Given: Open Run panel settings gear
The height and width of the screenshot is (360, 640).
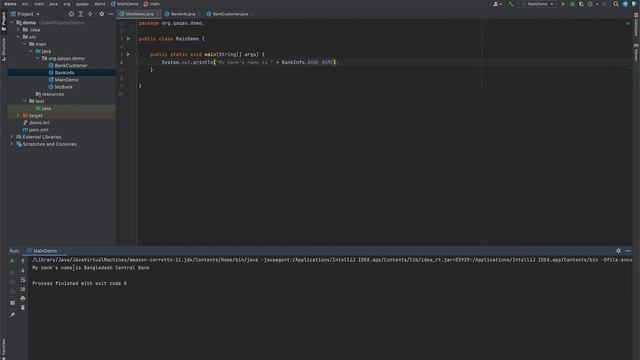Looking at the screenshot, I should [618, 251].
